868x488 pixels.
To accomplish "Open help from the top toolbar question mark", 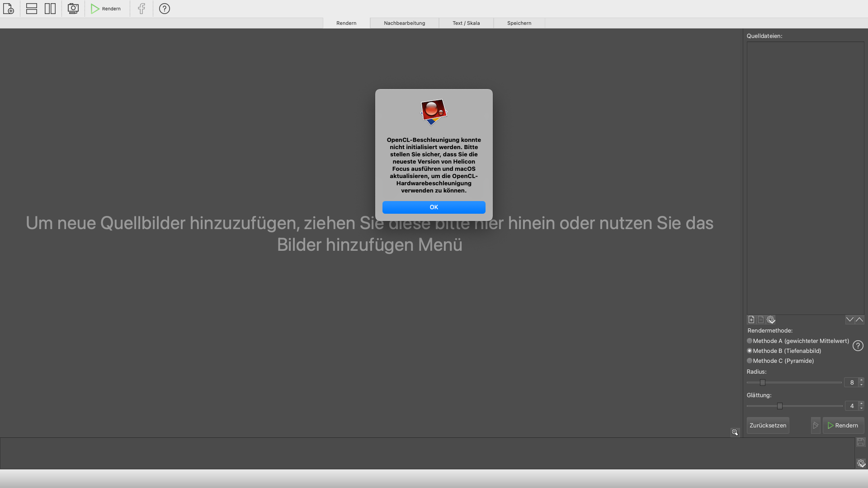I will pos(165,9).
